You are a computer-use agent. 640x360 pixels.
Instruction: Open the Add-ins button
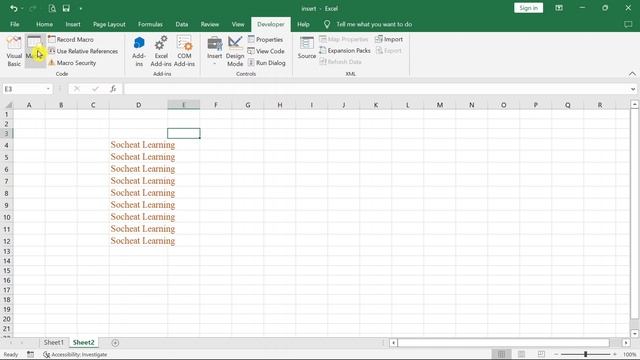[x=139, y=51]
